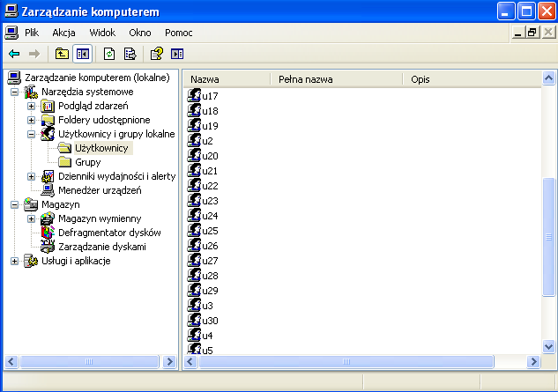The height and width of the screenshot is (392, 558).
Task: Go back with the blue Back arrow
Action: 14,54
